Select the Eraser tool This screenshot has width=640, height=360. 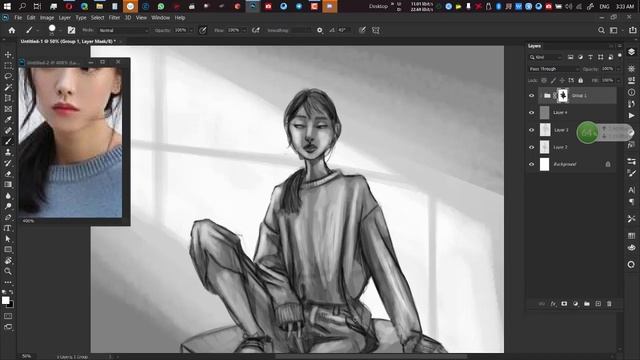[8, 174]
